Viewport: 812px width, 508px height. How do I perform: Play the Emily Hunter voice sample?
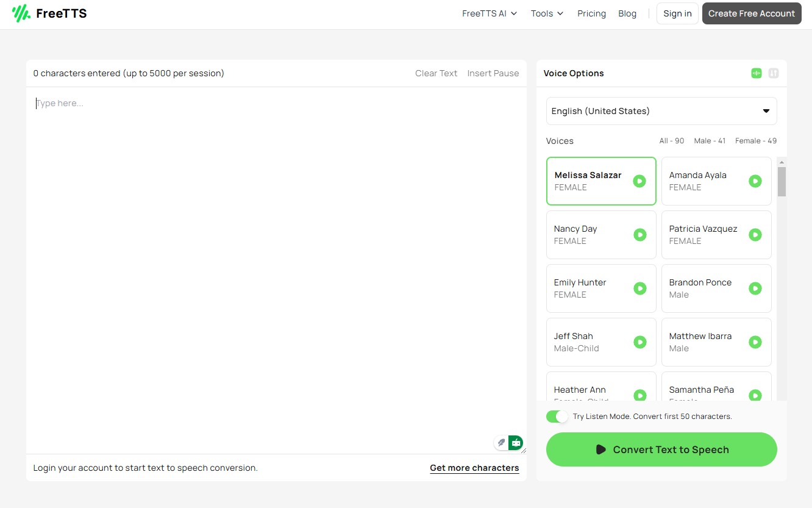pos(639,288)
